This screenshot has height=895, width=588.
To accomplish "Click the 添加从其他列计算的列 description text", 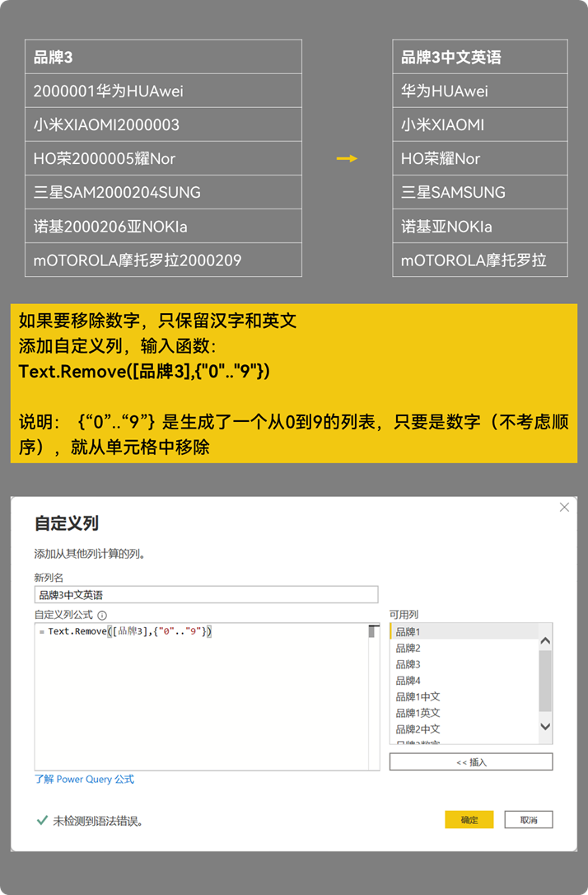I will click(x=90, y=554).
